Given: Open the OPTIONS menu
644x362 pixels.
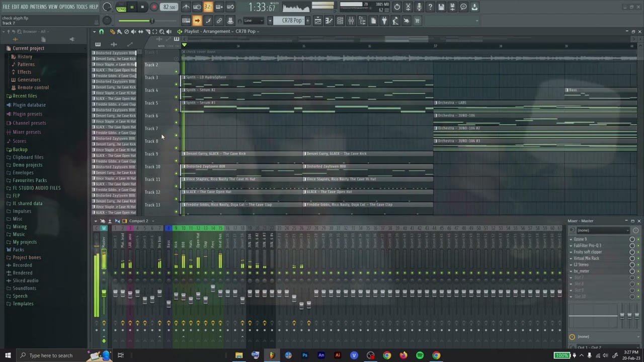Looking at the screenshot, I should 67,7.
